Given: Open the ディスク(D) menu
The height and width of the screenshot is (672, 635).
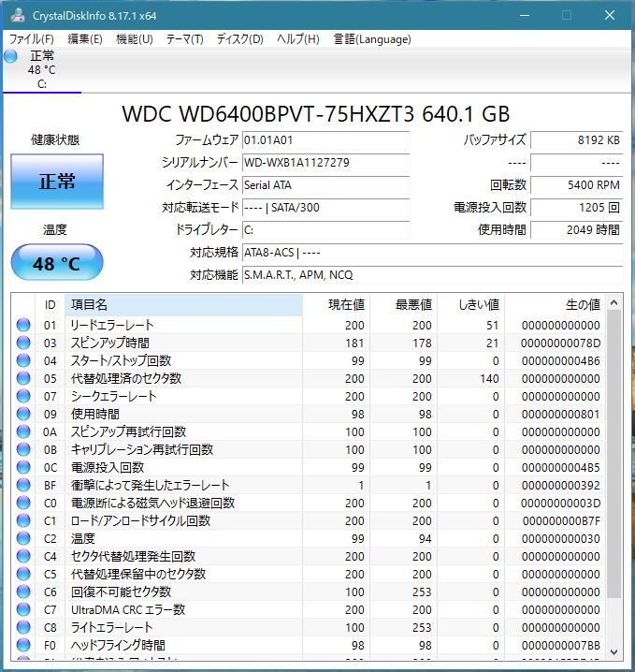Looking at the screenshot, I should 239,39.
